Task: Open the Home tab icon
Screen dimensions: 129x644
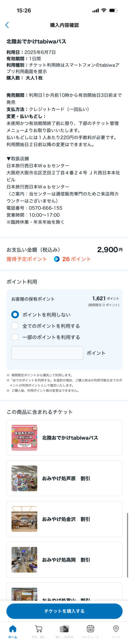Action: 13,629
